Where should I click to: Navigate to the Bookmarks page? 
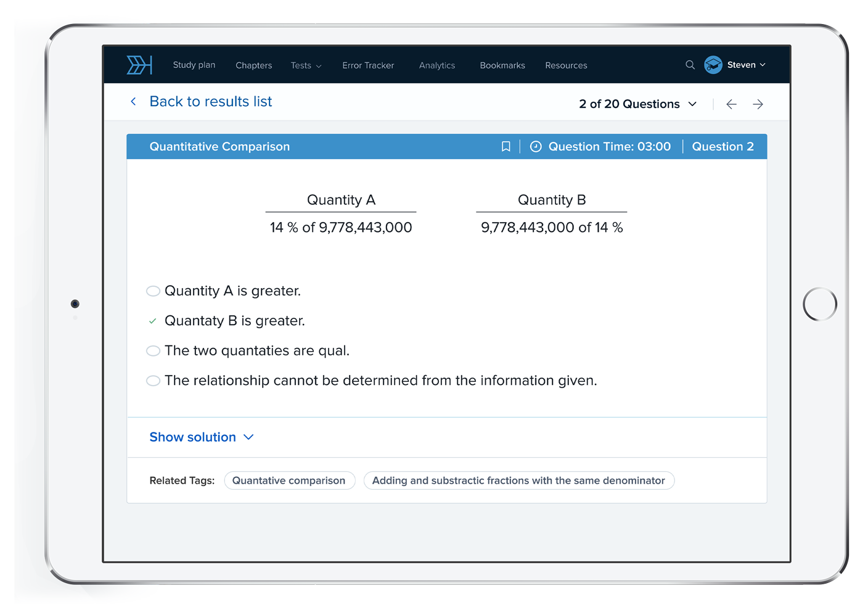coord(502,65)
